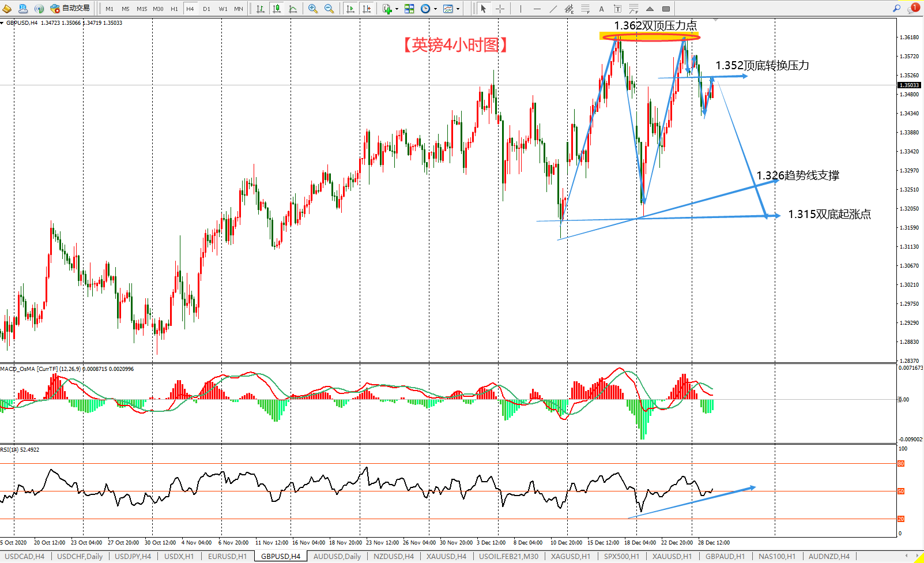Click the add Indicators icon
Screen dimensions: 924x563
pos(387,9)
